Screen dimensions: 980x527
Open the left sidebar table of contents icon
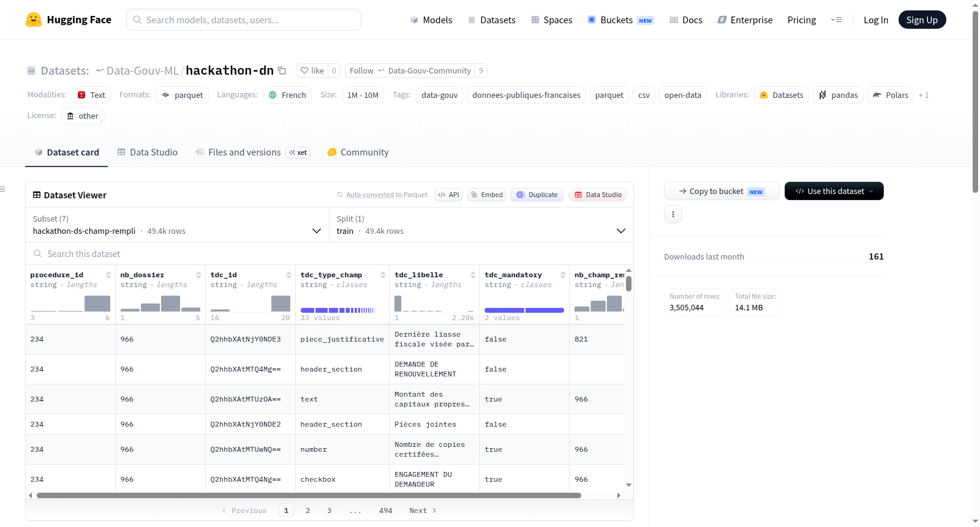3,189
